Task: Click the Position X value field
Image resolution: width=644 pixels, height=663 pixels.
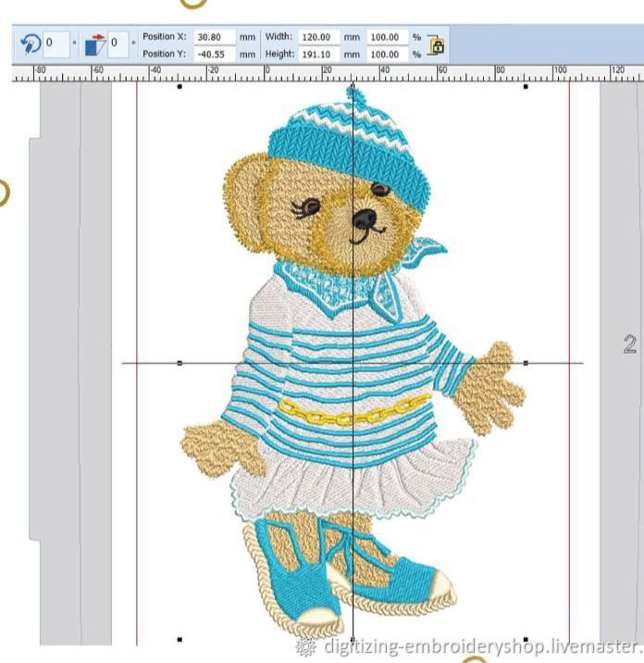Action: click(214, 37)
